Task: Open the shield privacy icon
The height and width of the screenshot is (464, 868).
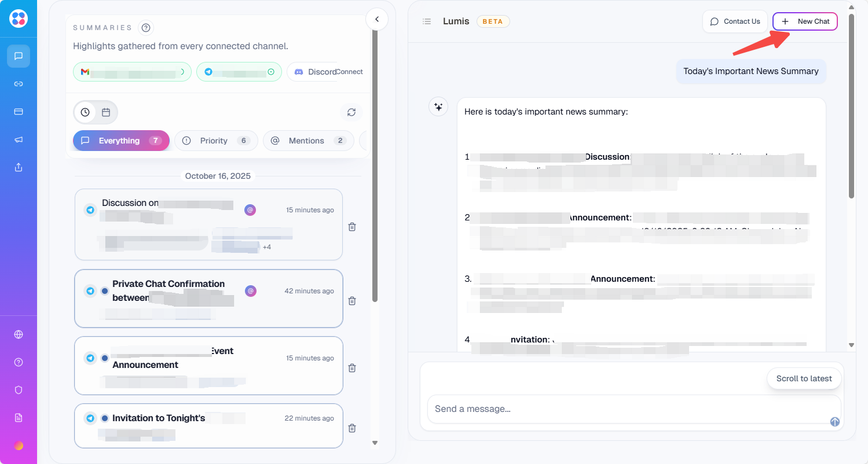Action: [19, 390]
